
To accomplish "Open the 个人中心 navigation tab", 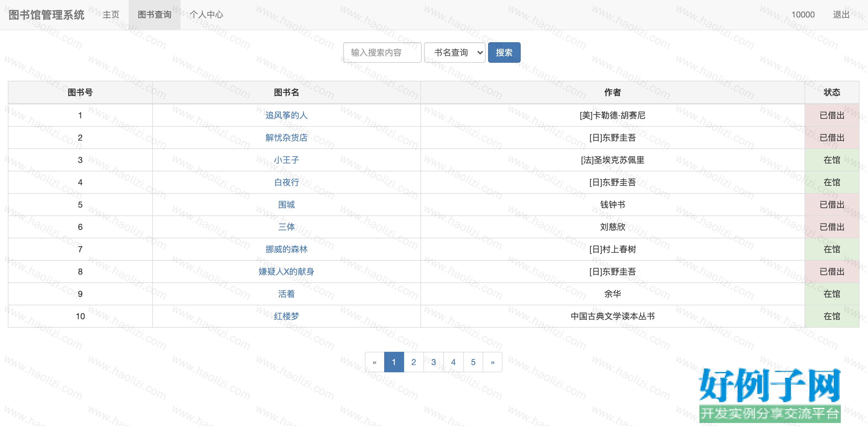I will click(x=206, y=15).
